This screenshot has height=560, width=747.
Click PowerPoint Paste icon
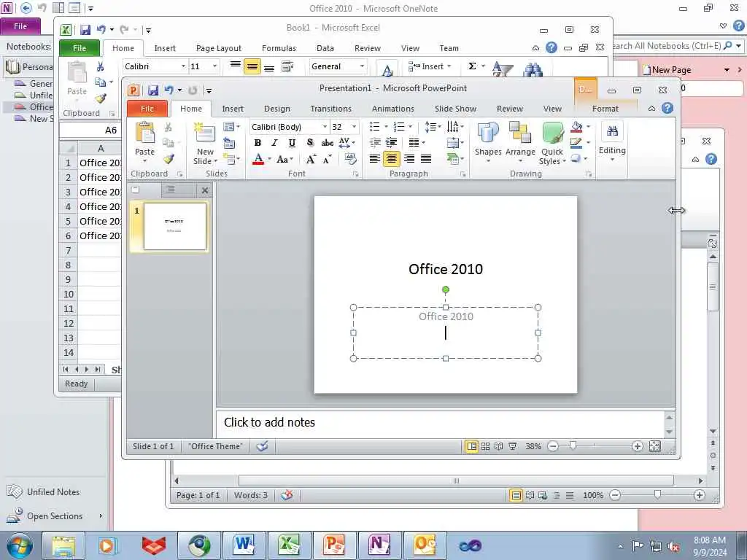point(145,133)
